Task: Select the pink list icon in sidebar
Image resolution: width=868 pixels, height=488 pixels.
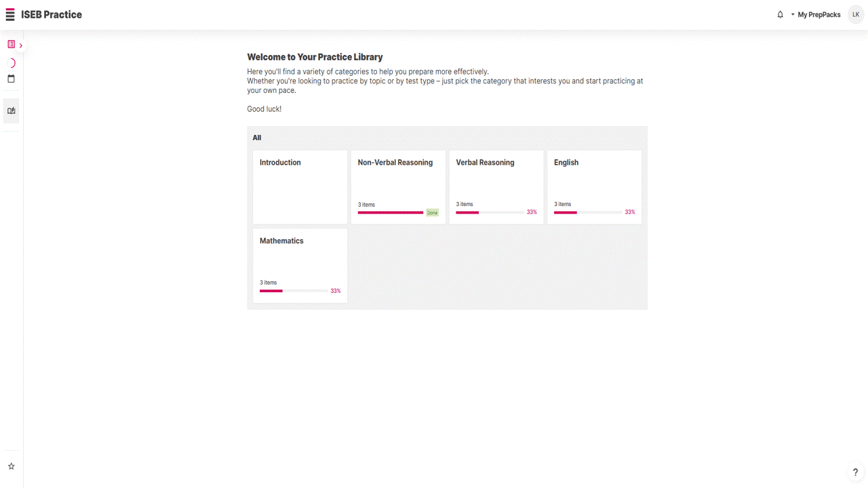Action: (11, 45)
